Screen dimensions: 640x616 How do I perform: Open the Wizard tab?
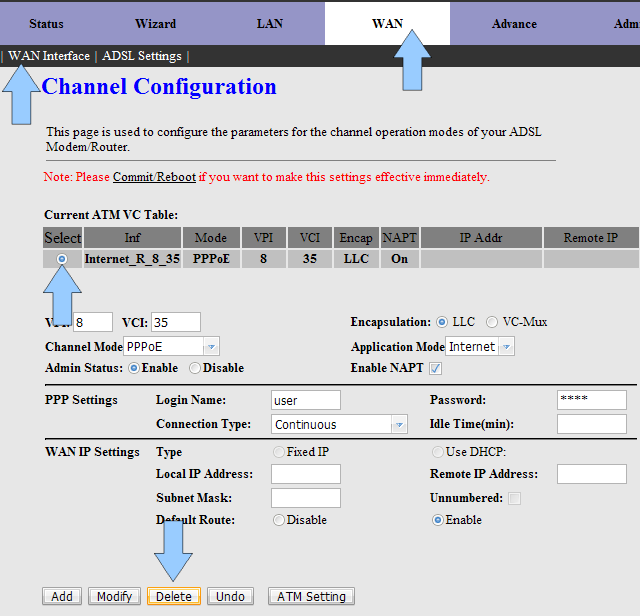pyautogui.click(x=156, y=24)
